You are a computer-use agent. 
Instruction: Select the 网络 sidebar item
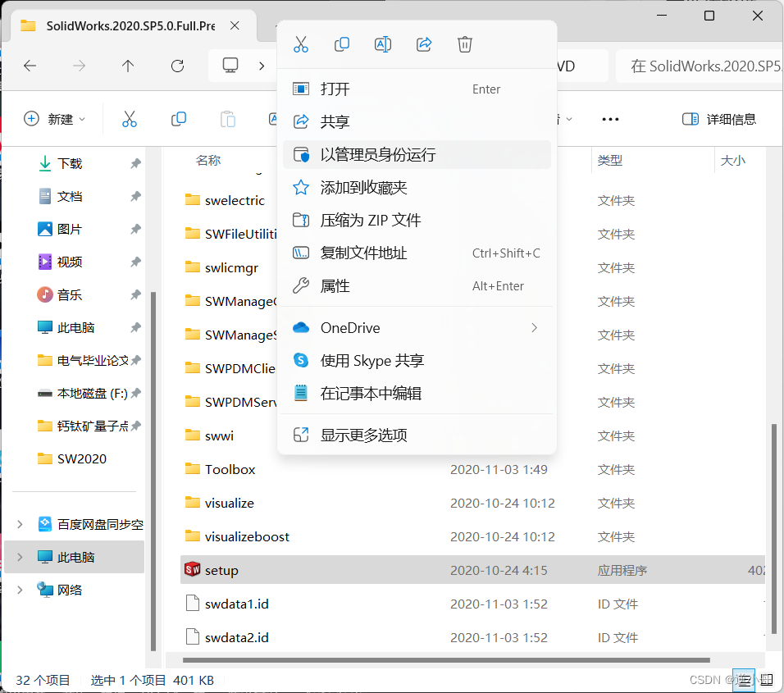pyautogui.click(x=74, y=590)
